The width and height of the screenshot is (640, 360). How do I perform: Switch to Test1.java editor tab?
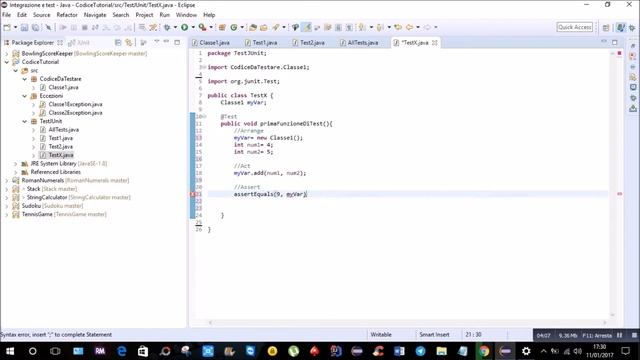coord(261,42)
